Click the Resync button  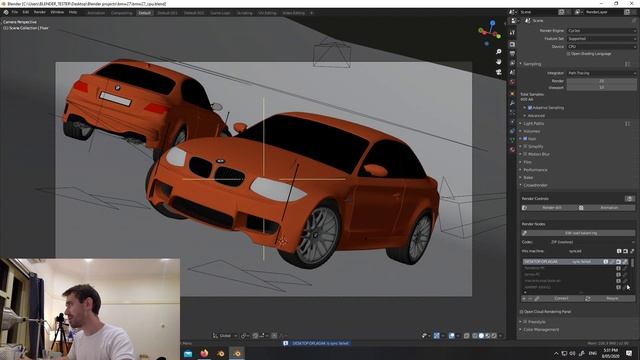click(x=609, y=299)
